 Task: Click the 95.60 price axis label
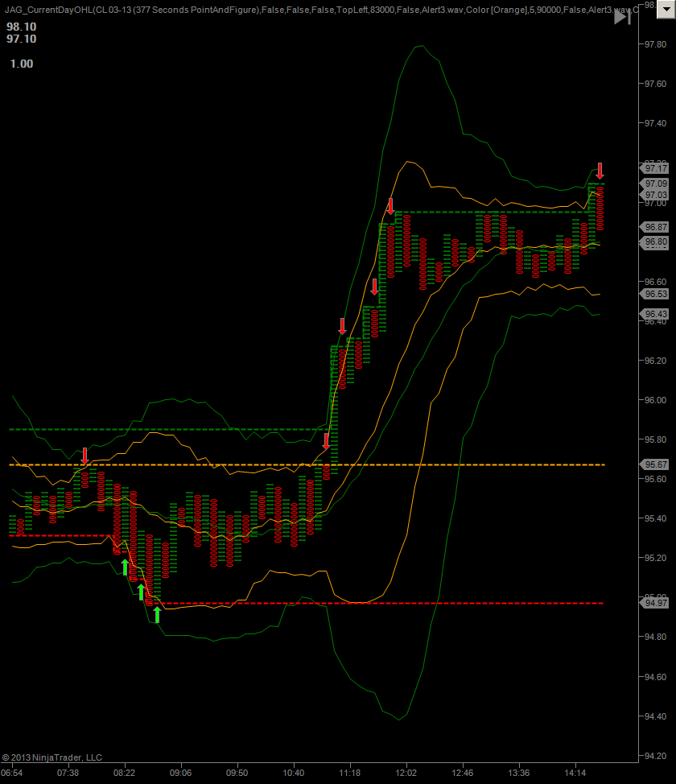655,479
